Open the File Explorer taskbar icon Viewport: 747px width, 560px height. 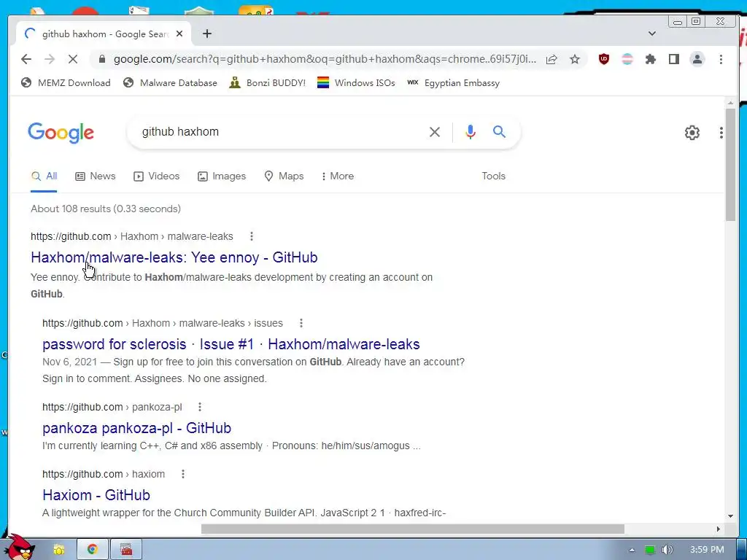coord(58,550)
